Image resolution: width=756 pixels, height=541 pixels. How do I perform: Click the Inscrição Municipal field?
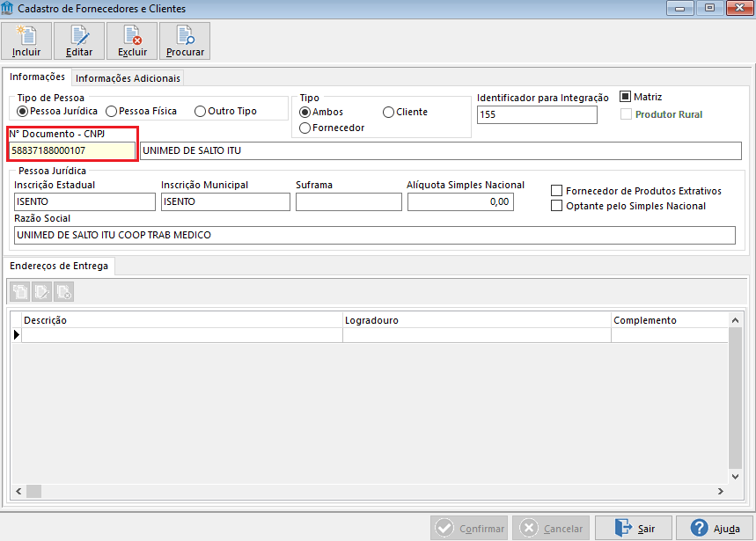(x=225, y=201)
